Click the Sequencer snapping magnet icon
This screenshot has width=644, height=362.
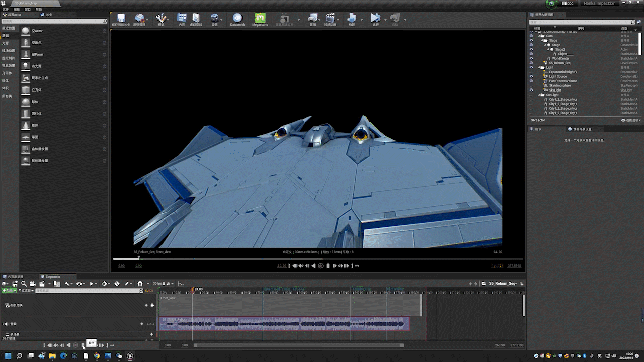(x=140, y=284)
